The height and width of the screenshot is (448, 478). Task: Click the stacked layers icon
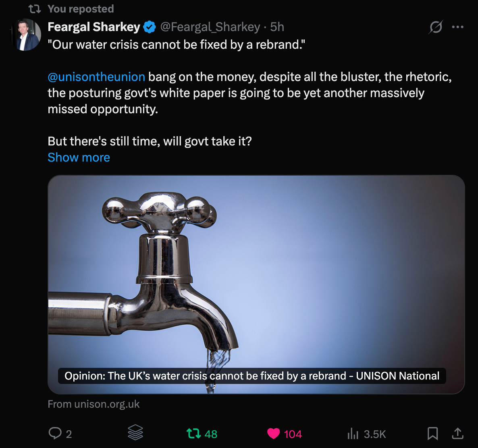[x=135, y=433]
